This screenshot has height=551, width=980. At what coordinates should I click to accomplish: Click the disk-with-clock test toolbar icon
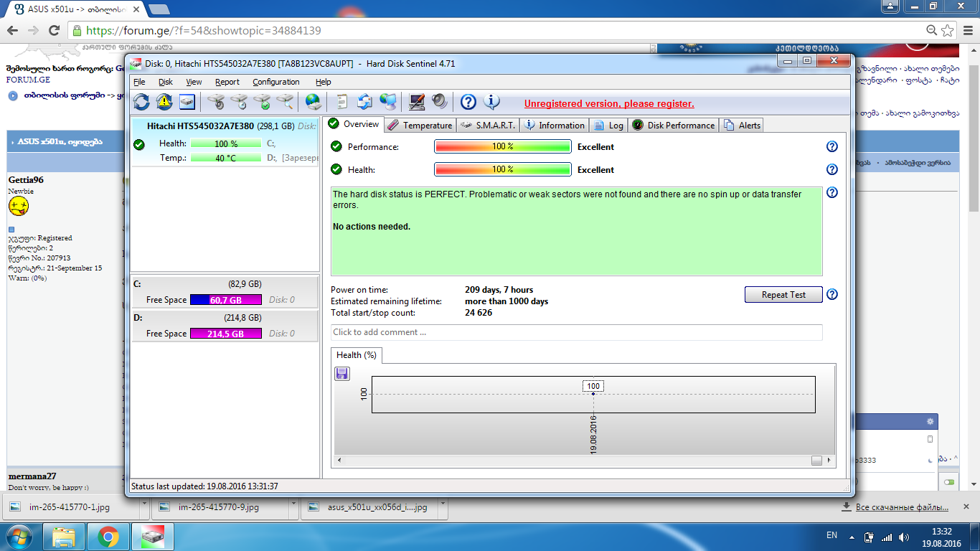click(x=239, y=102)
